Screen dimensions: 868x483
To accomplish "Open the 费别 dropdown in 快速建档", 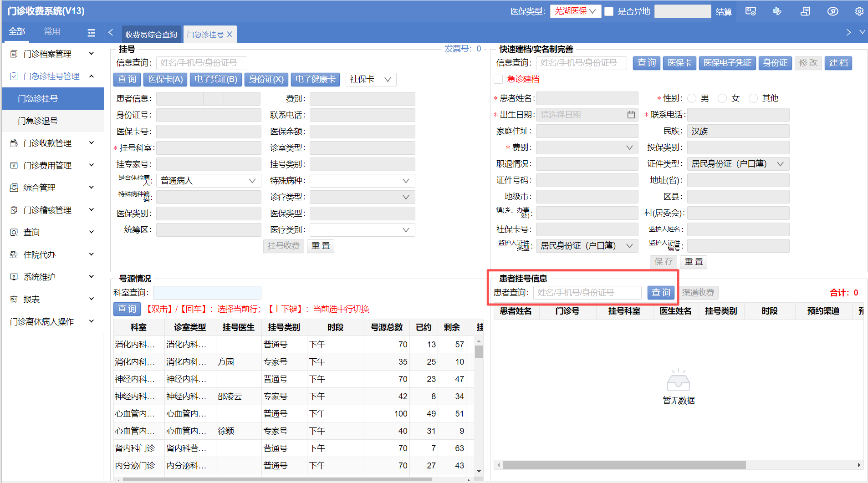I will 587,147.
